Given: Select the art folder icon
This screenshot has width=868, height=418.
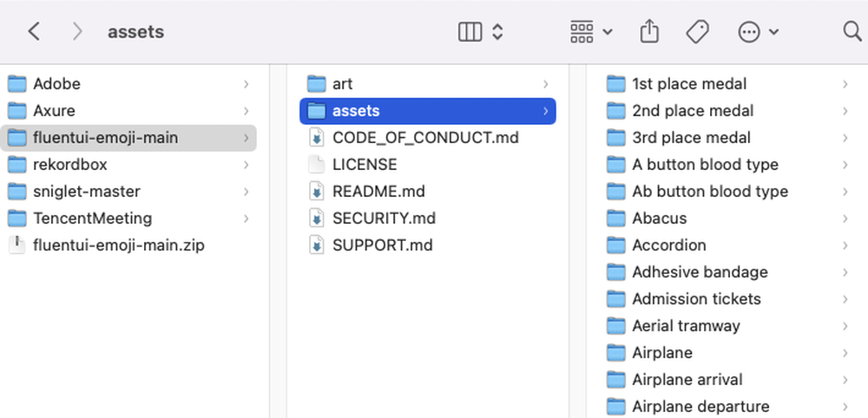Looking at the screenshot, I should tap(317, 84).
